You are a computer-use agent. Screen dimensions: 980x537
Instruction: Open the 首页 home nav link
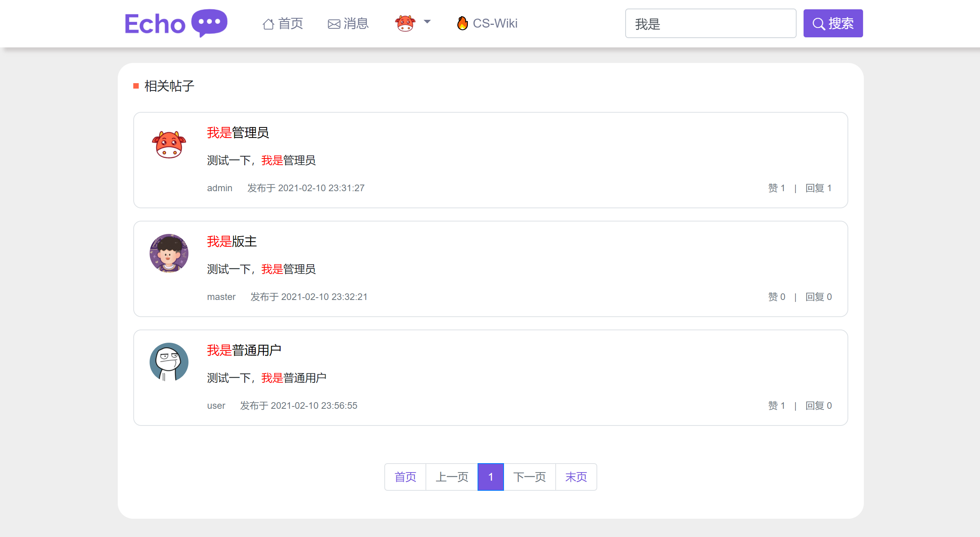tap(283, 23)
